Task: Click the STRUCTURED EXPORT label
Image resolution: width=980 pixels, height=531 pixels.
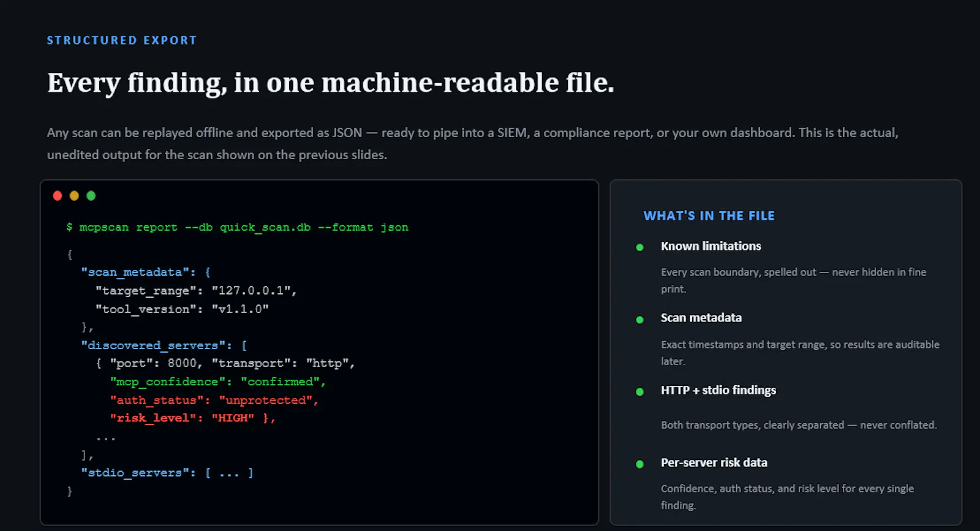Action: [x=122, y=40]
